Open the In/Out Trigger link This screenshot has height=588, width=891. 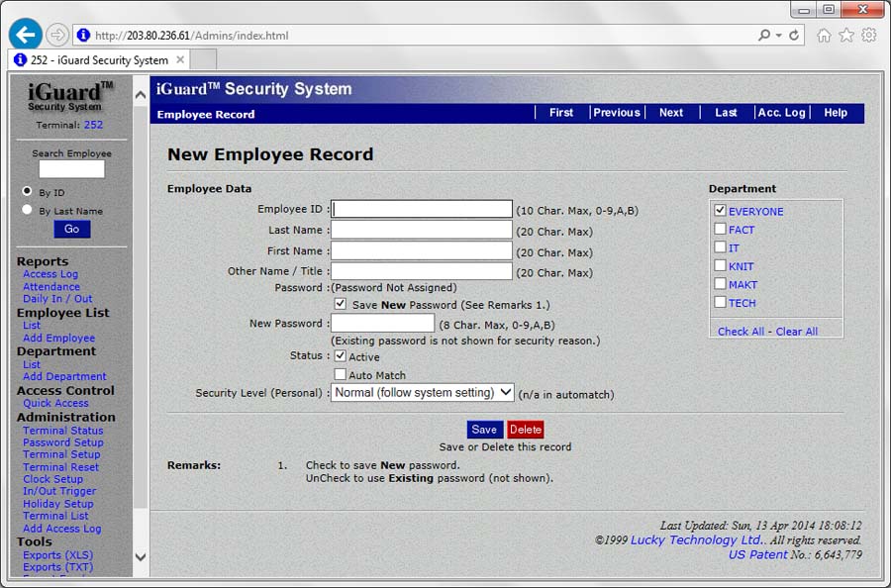pos(59,491)
